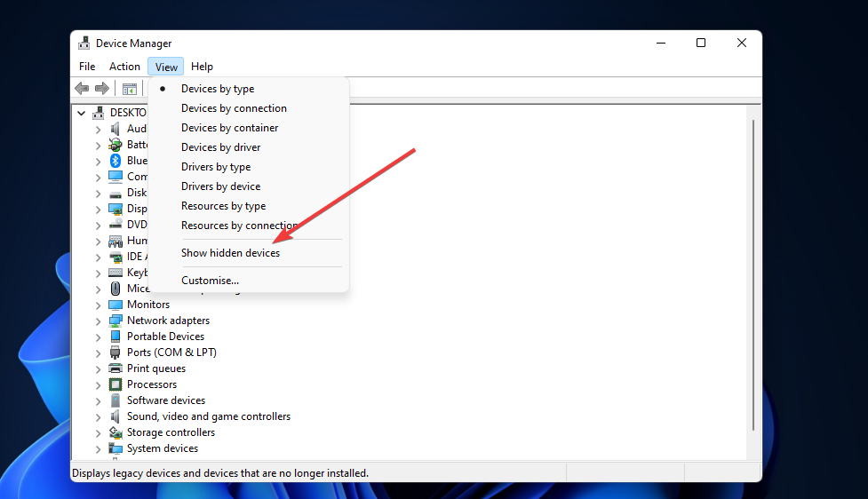Click the Device Manager title bar icon
This screenshot has height=499, width=868.
(x=84, y=44)
